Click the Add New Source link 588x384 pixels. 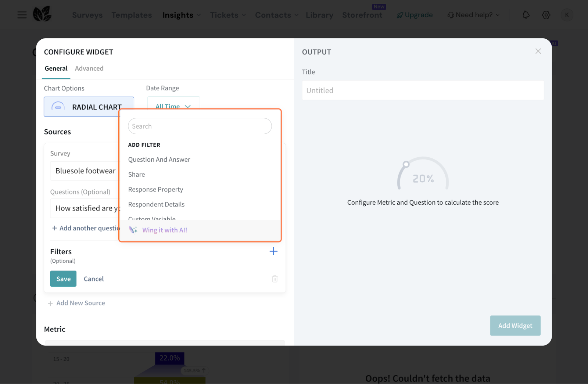[x=80, y=303]
